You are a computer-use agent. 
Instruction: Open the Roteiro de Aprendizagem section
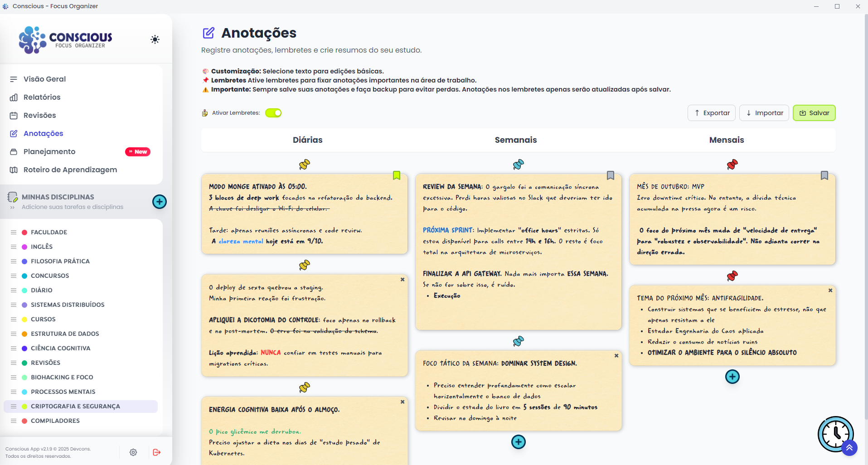70,170
